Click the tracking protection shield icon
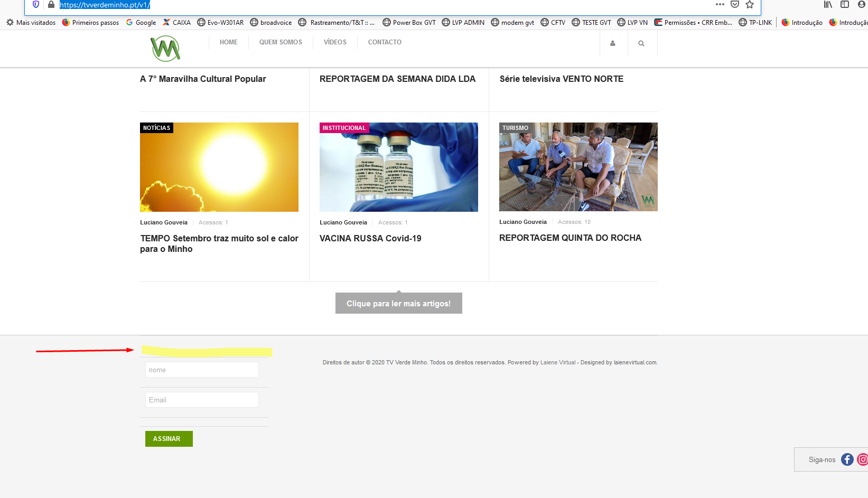Viewport: 868px width, 498px height. [36, 5]
